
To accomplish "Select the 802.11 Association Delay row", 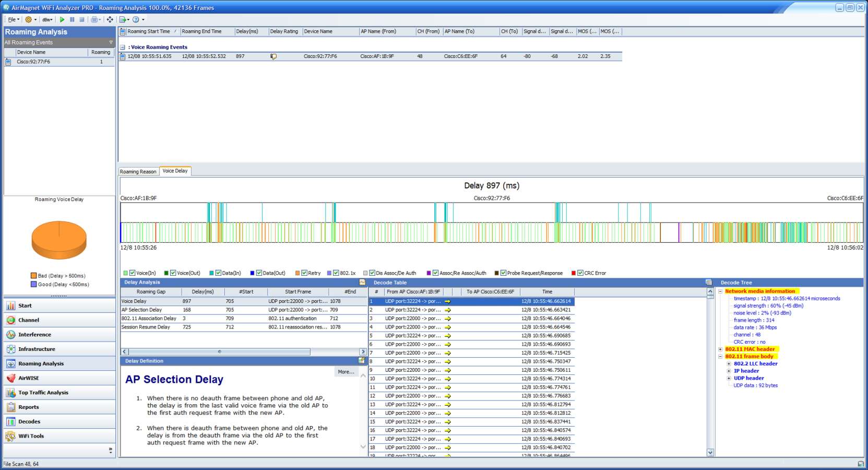I will pyautogui.click(x=244, y=319).
